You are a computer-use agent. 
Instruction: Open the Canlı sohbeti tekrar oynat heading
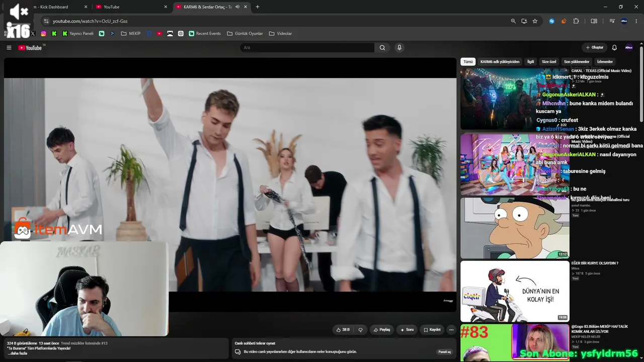[255, 343]
